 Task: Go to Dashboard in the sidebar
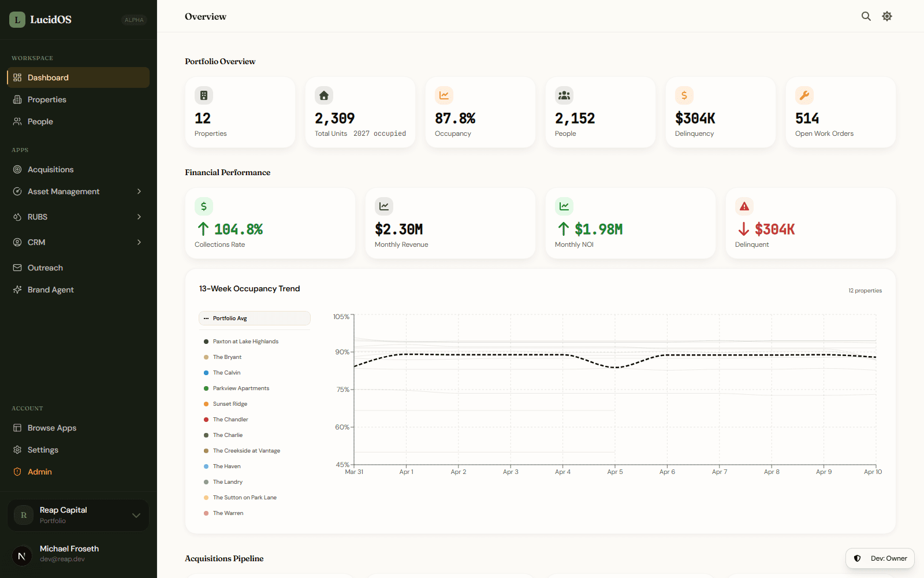pos(78,77)
